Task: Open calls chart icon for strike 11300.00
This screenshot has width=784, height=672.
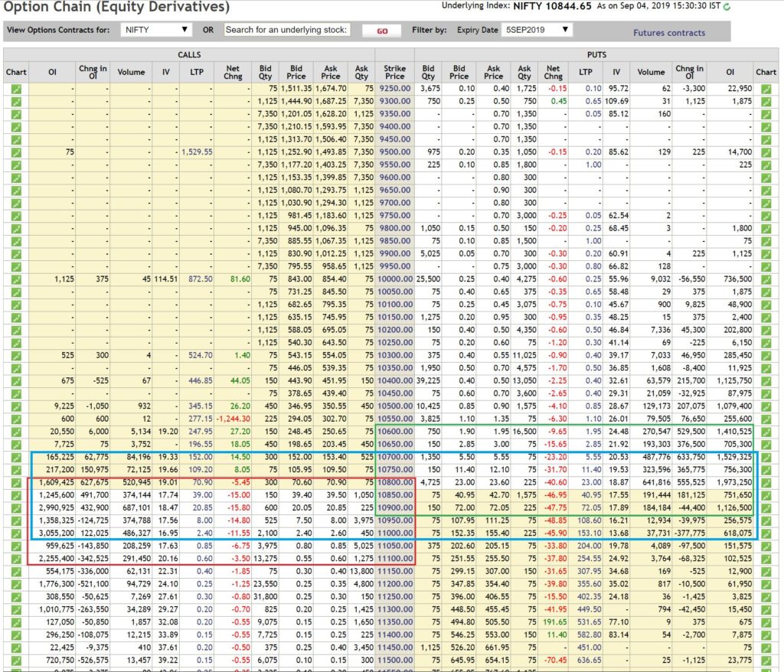Action: coord(16,610)
